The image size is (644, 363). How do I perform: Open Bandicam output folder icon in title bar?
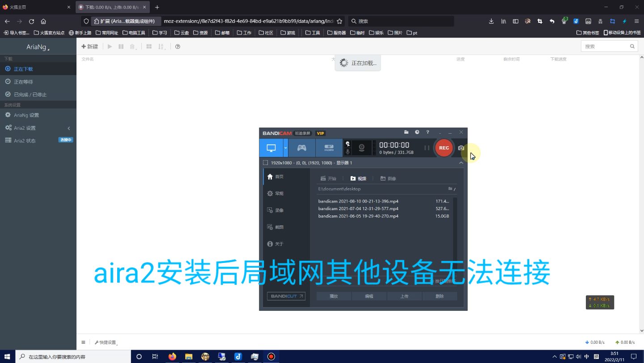click(406, 132)
